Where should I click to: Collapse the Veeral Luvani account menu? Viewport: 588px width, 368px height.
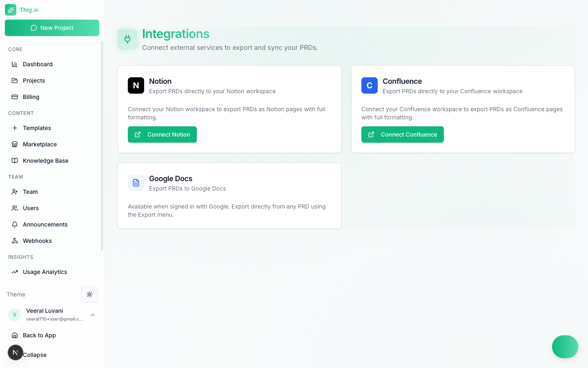pyautogui.click(x=93, y=315)
